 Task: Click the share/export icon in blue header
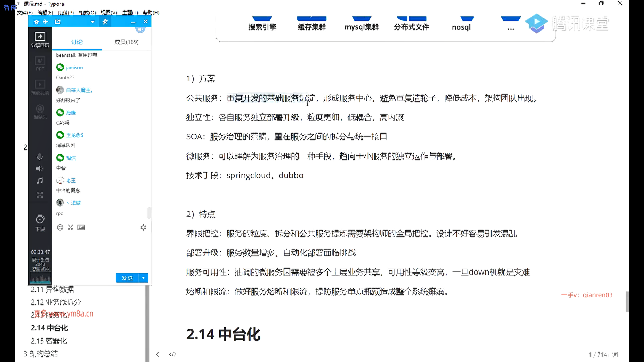[58, 22]
